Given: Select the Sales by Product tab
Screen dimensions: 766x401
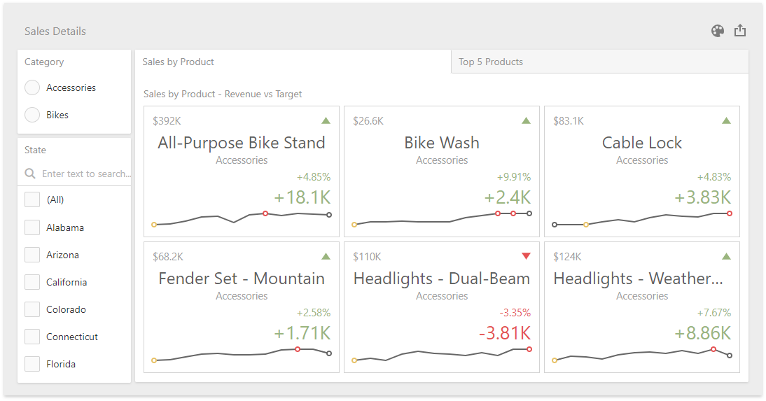Looking at the screenshot, I should point(179,62).
